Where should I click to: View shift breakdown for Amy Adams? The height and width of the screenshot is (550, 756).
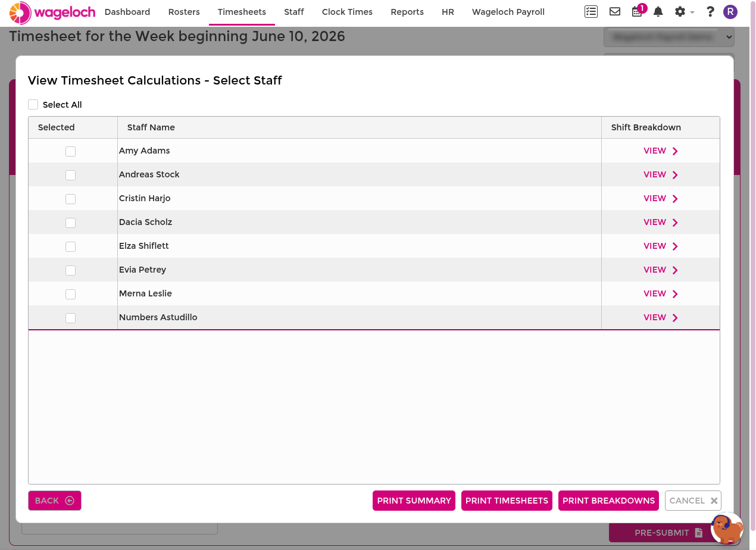tap(661, 151)
